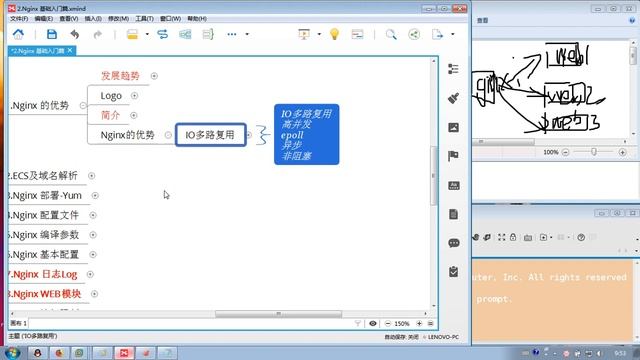
Task: Add a relationship line between topics
Action: pos(162,34)
